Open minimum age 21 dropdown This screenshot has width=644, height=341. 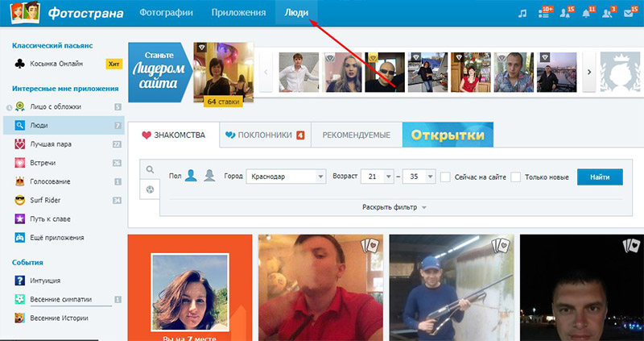[x=377, y=177]
